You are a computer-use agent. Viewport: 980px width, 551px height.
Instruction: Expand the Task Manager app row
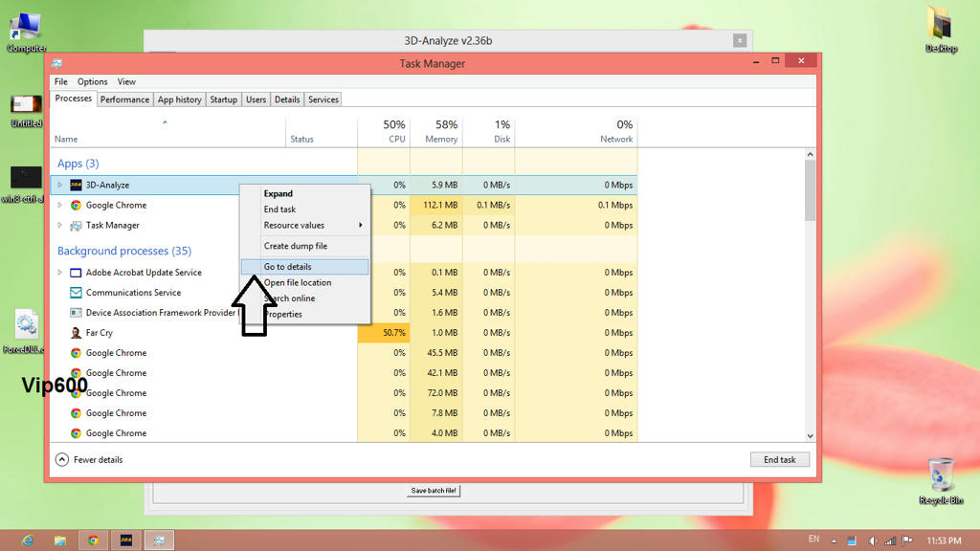60,226
